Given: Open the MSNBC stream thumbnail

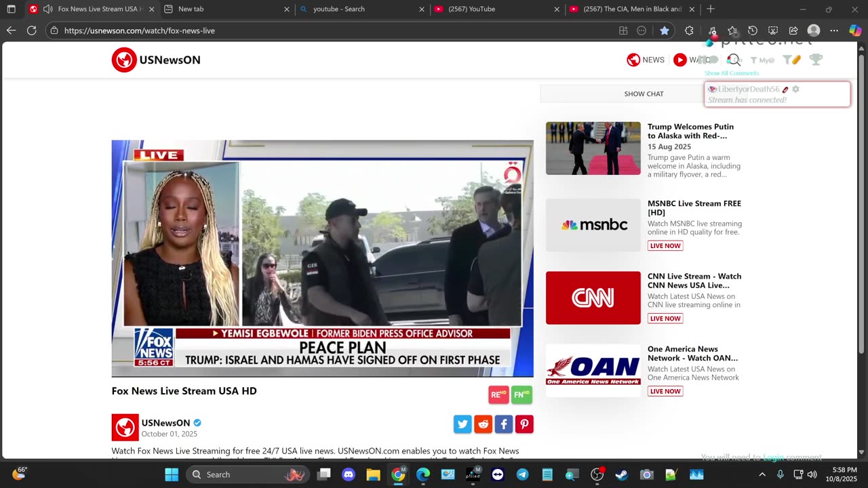Looking at the screenshot, I should point(593,225).
